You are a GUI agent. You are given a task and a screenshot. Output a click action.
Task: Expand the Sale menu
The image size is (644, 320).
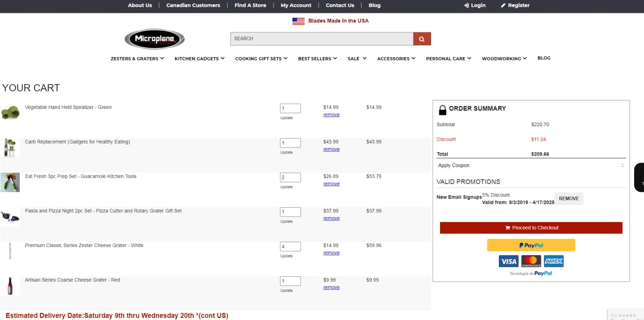[357, 59]
